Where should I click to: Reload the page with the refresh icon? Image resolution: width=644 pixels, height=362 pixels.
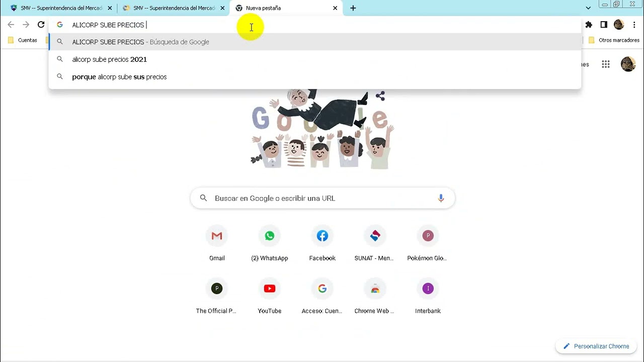point(41,25)
